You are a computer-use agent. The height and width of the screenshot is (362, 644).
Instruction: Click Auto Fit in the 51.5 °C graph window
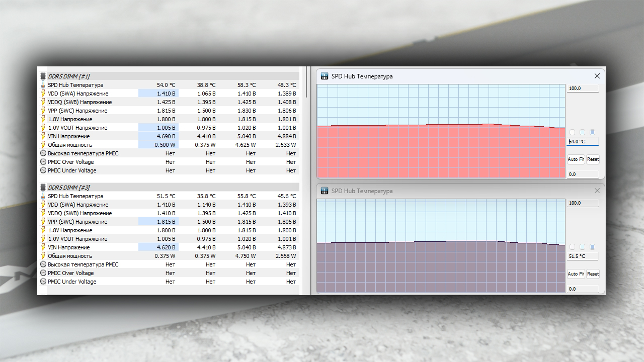pos(576,274)
